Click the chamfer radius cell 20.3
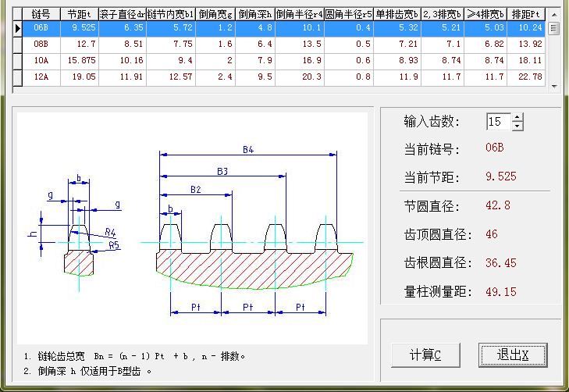 pos(300,77)
